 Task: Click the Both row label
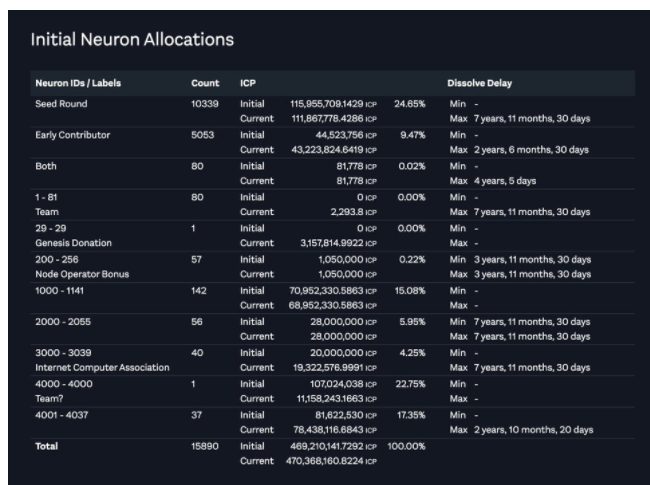pyautogui.click(x=46, y=166)
